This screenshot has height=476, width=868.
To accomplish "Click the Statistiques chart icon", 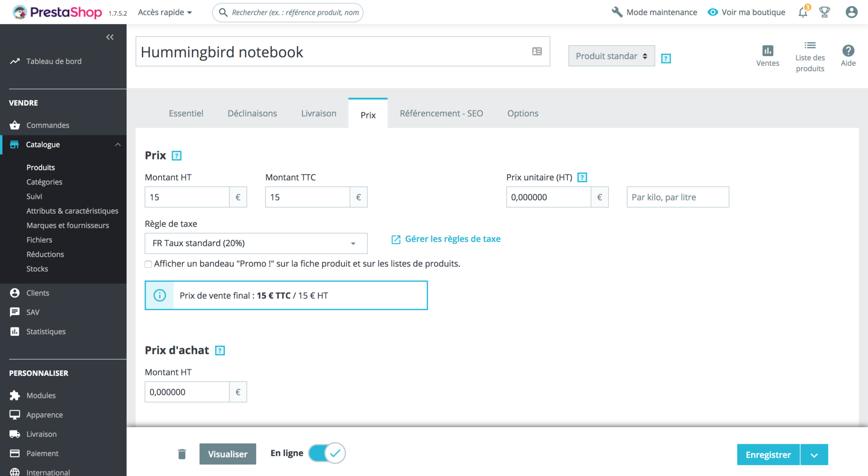I will click(x=15, y=332).
